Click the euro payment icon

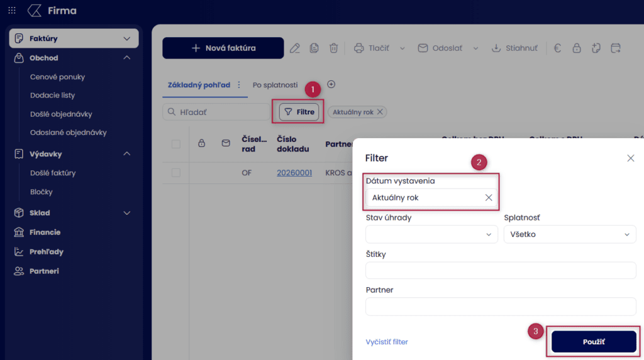coord(557,48)
